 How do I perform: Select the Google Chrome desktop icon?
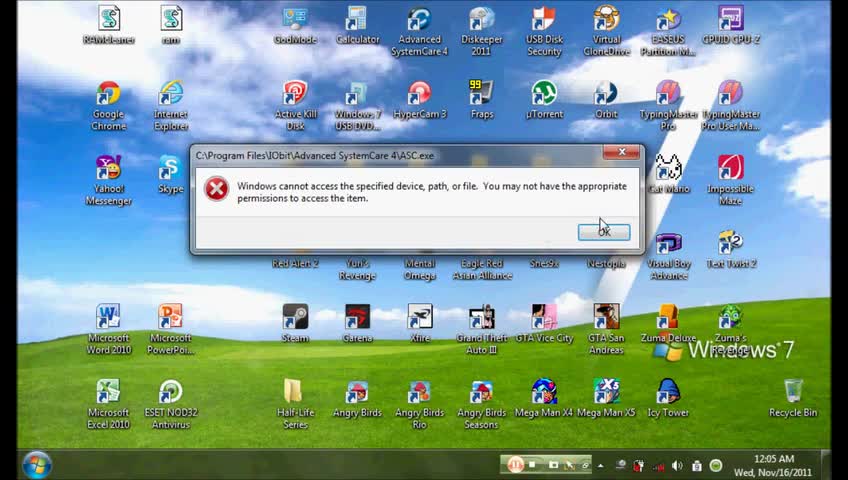click(x=109, y=105)
